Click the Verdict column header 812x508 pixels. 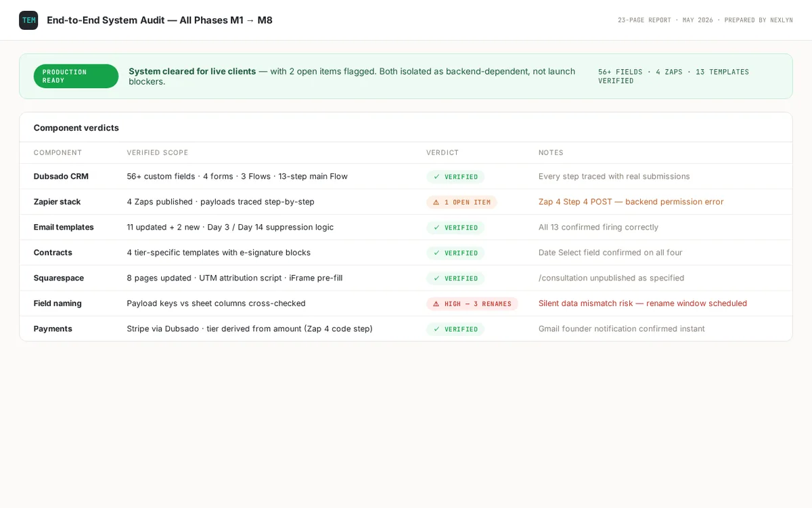point(443,153)
